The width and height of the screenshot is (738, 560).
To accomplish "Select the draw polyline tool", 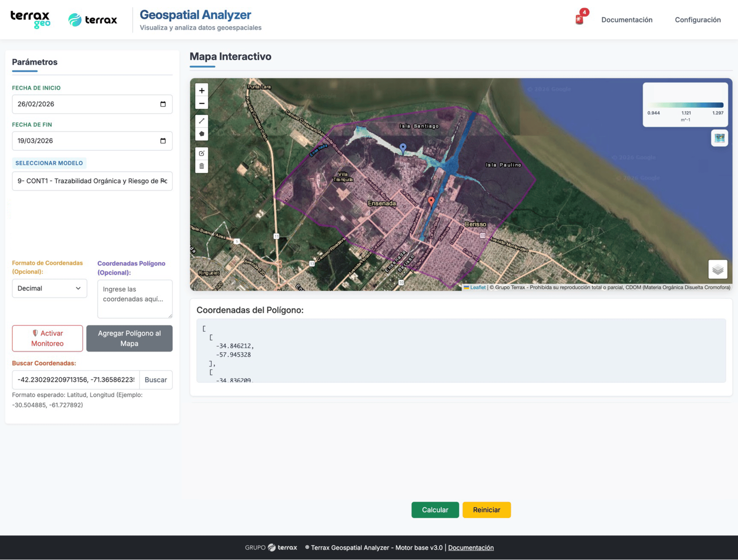I will [x=201, y=121].
